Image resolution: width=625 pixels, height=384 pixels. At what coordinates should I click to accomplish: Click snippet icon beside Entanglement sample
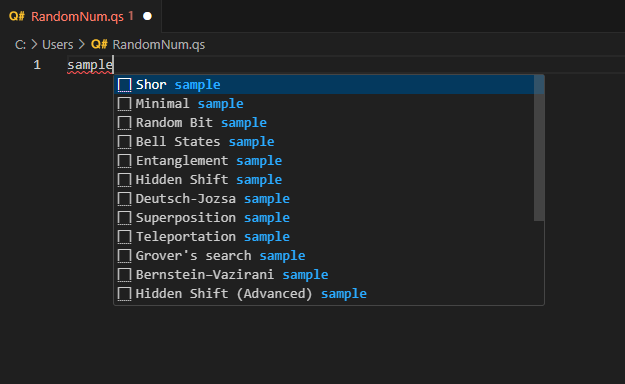pyautogui.click(x=124, y=161)
